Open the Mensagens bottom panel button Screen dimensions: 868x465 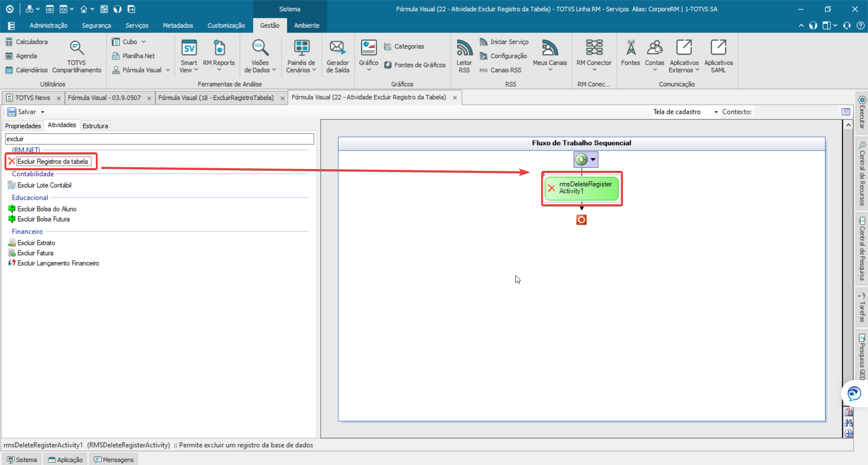click(x=114, y=460)
